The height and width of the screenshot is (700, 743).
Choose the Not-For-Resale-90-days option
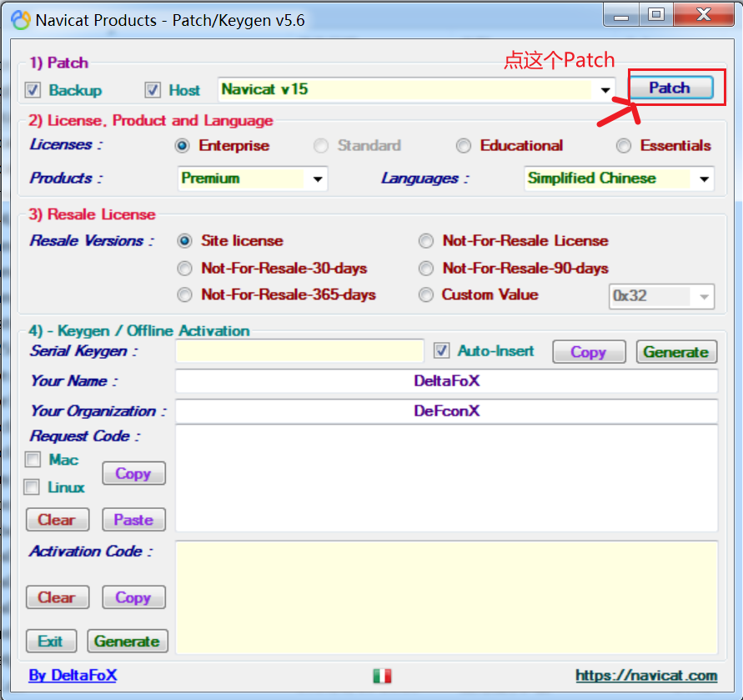coord(426,269)
